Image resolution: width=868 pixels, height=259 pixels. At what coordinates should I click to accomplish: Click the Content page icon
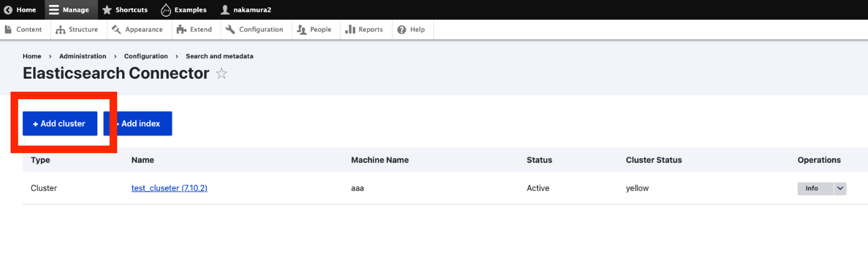[x=8, y=29]
